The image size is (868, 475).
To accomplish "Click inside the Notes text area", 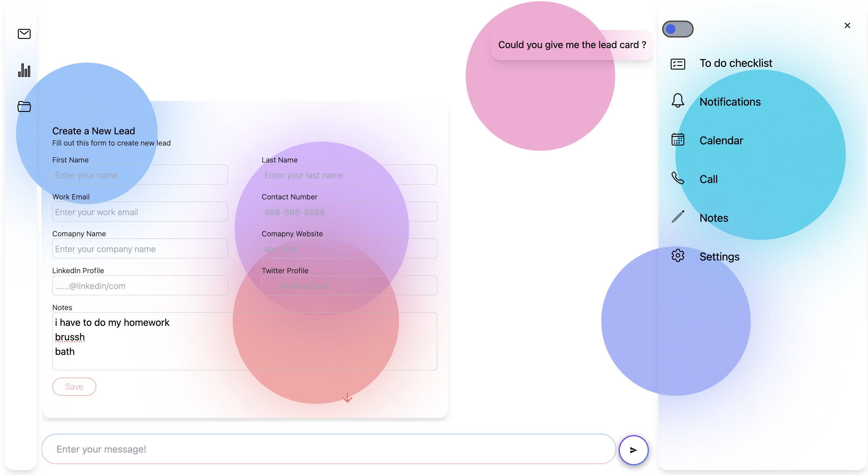I will [245, 341].
